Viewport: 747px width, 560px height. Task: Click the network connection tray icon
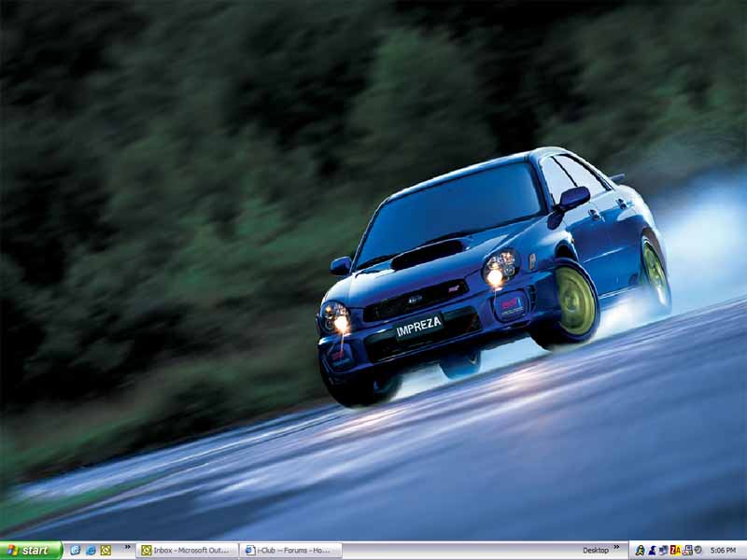pos(686,551)
